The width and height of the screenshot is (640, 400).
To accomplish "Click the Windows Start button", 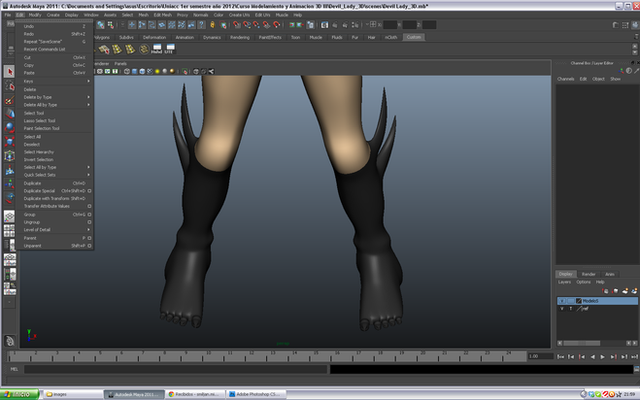I will click(20, 393).
